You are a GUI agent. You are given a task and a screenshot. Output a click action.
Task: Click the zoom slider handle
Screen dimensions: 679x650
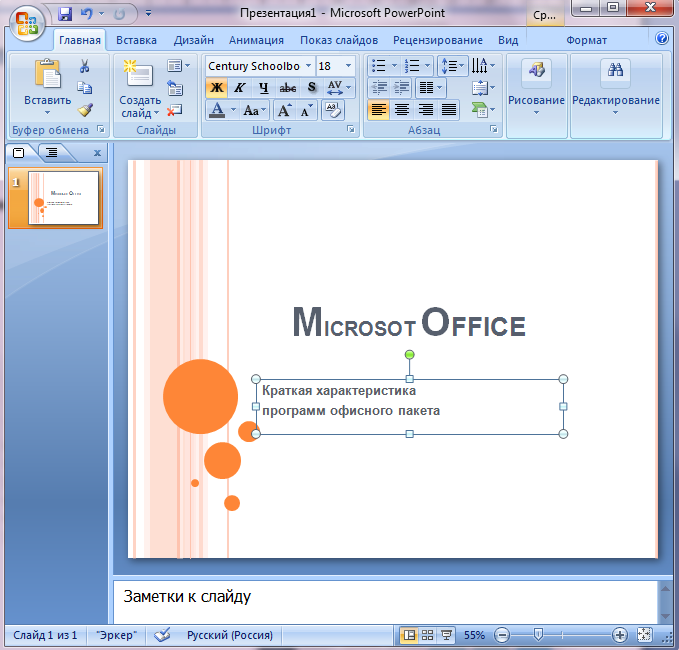click(x=538, y=635)
